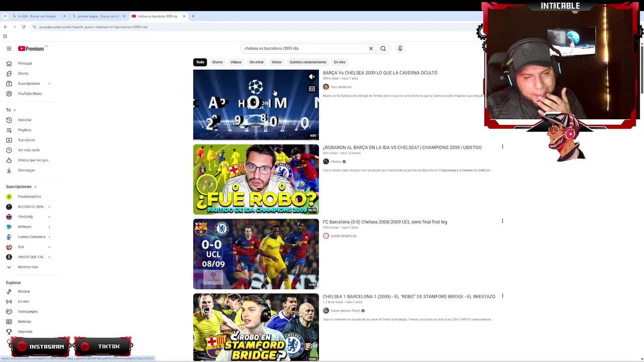The height and width of the screenshot is (362, 644).
Task: Open MrBeast subscription channel
Action: pyautogui.click(x=25, y=227)
